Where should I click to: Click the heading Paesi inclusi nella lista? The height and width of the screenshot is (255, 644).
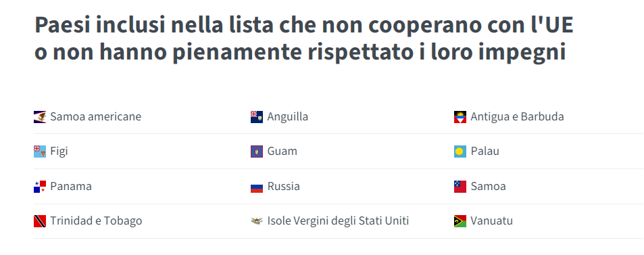click(304, 39)
